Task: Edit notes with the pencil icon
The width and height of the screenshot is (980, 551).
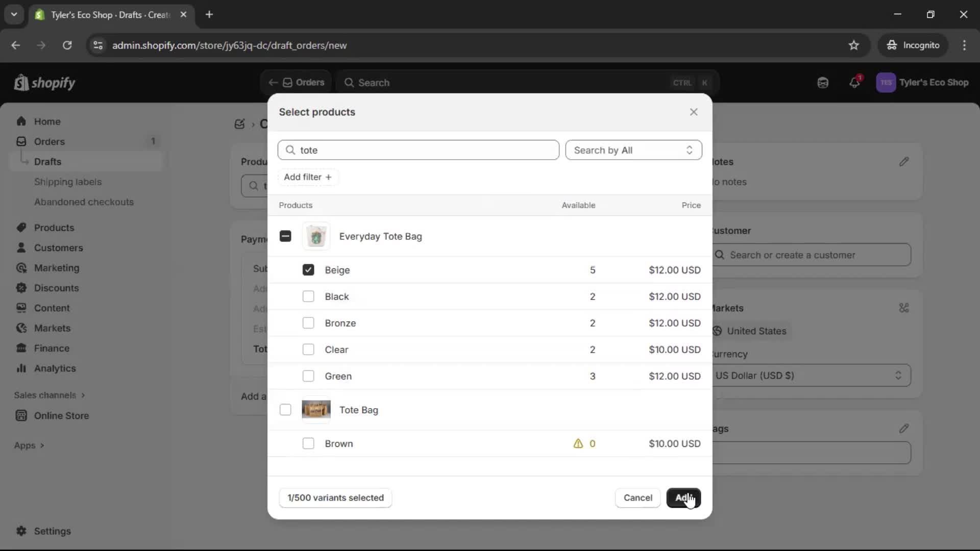Action: tap(904, 162)
